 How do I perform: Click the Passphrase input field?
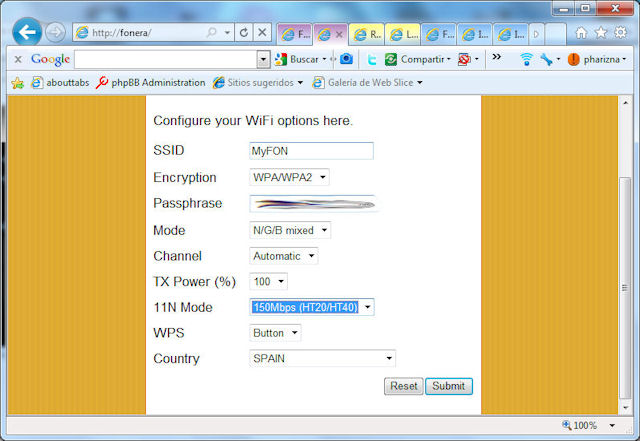(313, 203)
